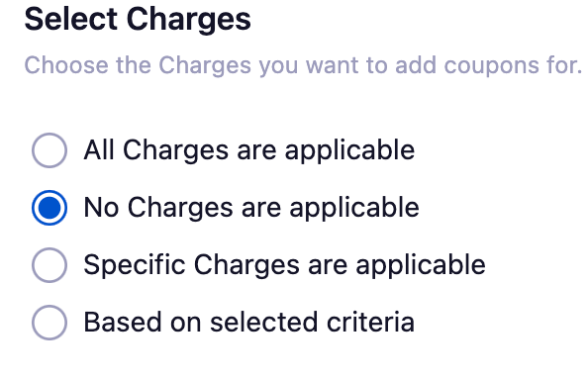Click the empty circle beside Specific Charges

click(49, 265)
